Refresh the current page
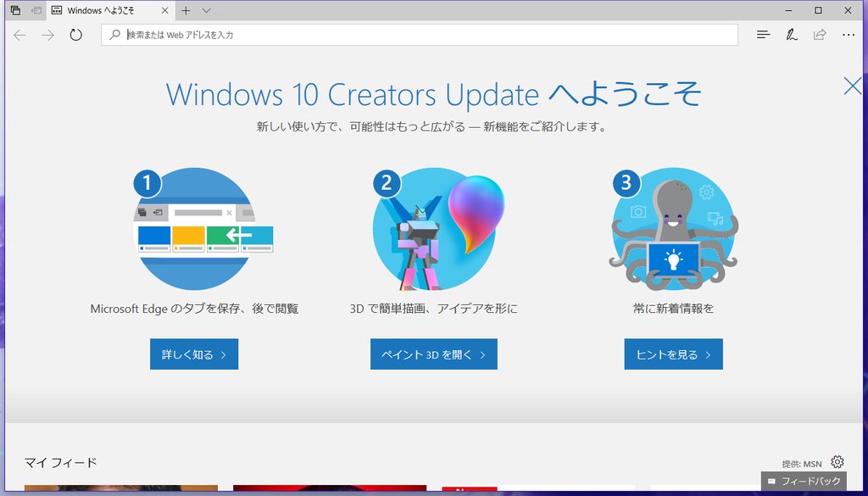This screenshot has height=496, width=868. pyautogui.click(x=75, y=35)
